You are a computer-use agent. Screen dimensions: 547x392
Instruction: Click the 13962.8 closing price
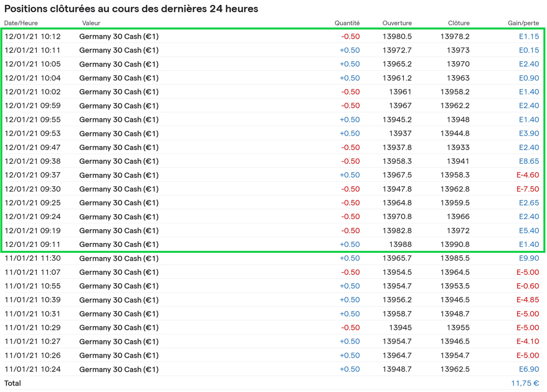455,189
